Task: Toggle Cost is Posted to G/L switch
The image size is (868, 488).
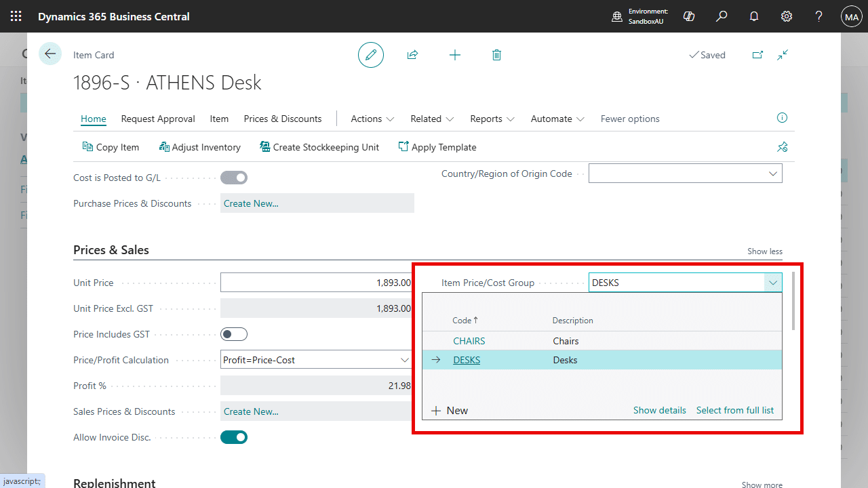Action: coord(234,178)
